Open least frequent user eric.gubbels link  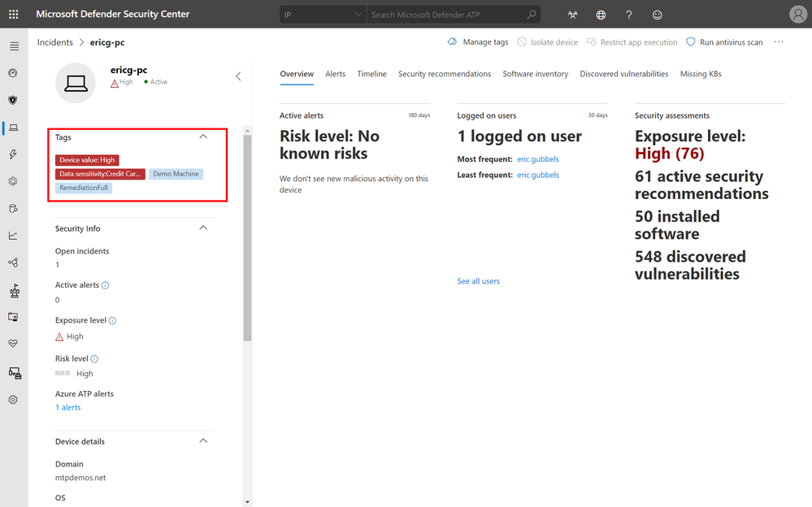[538, 175]
